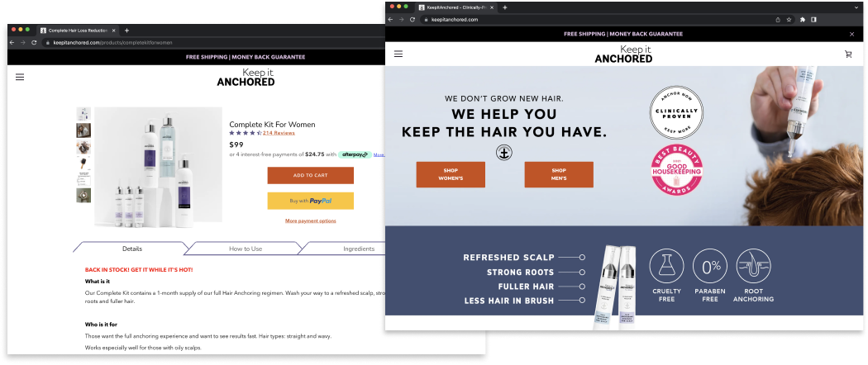Open the More payment options link
The height and width of the screenshot is (365, 868).
(311, 221)
